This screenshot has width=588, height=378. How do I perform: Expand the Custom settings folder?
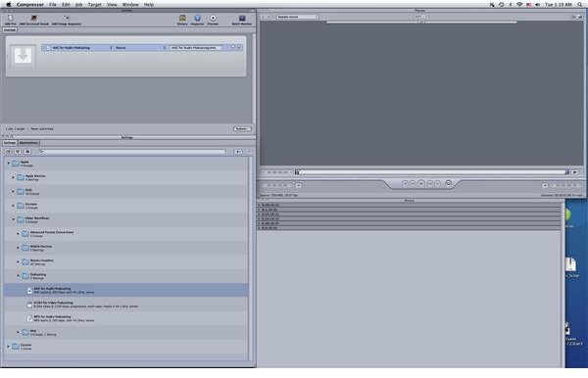tap(8, 347)
